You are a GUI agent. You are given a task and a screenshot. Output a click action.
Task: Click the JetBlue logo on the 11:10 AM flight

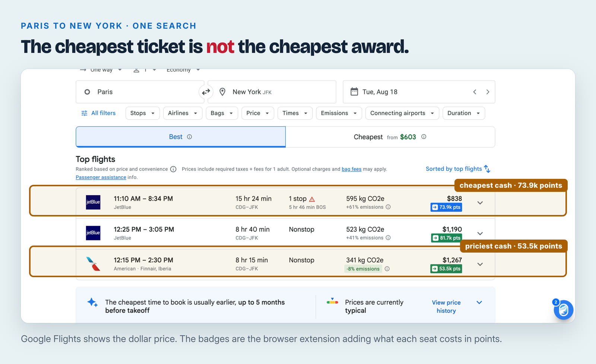[93, 202]
